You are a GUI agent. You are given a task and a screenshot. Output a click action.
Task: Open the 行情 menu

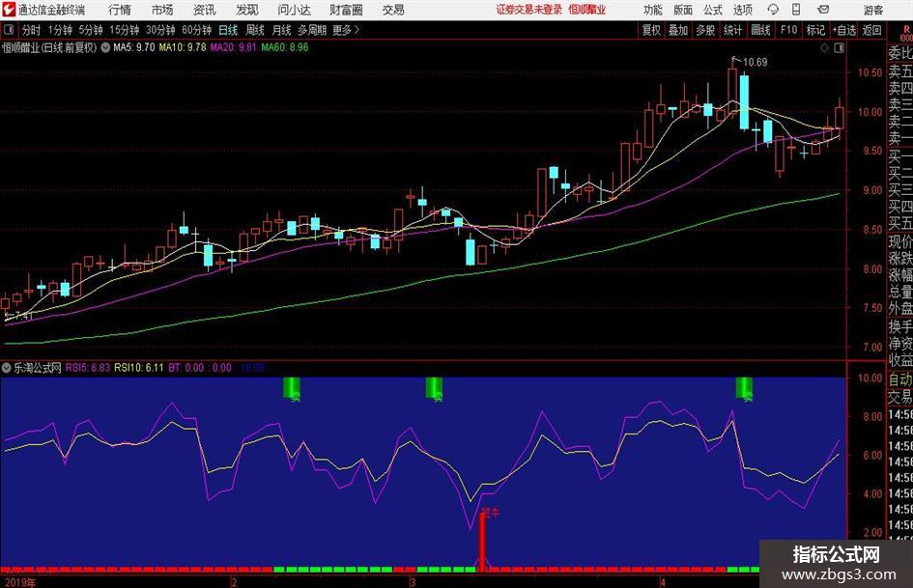pyautogui.click(x=120, y=10)
